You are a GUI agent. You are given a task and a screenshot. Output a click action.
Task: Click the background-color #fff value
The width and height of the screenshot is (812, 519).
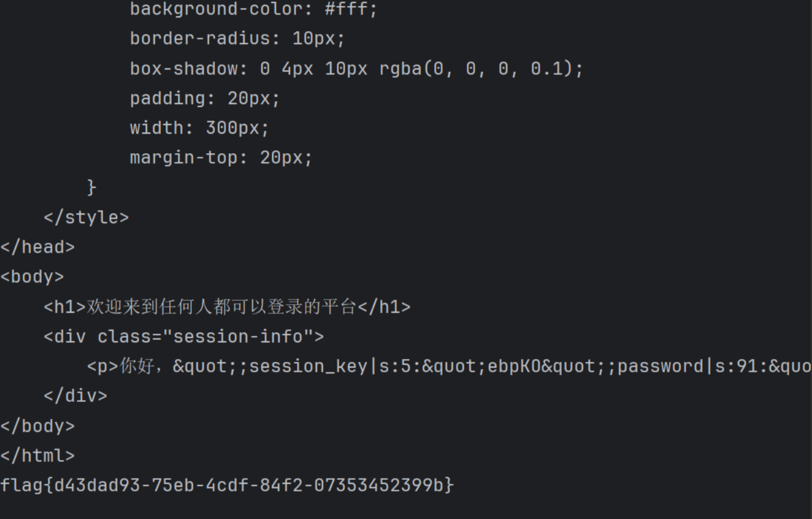351,9
